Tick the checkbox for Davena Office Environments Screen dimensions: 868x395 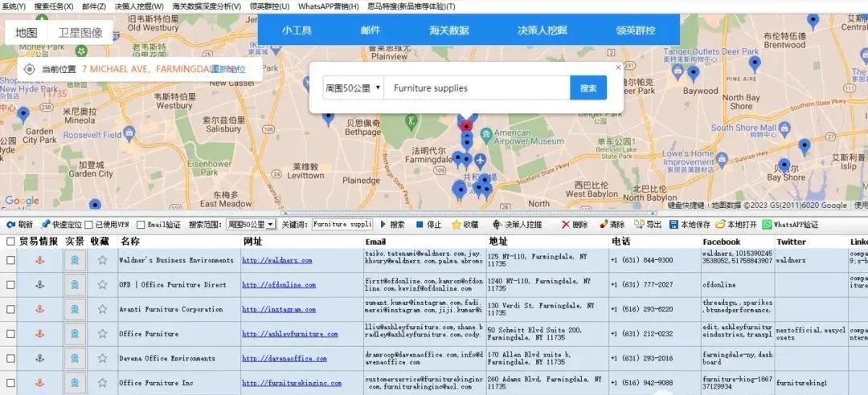tap(10, 358)
